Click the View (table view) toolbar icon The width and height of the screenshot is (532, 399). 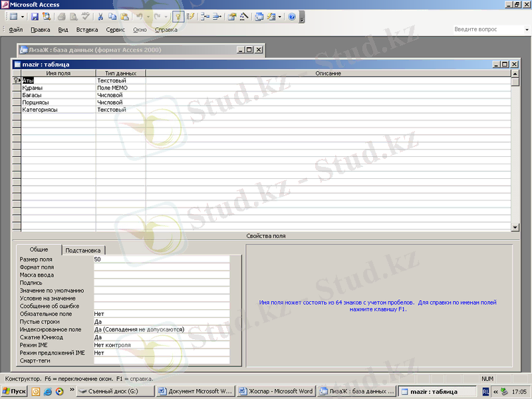pyautogui.click(x=13, y=17)
